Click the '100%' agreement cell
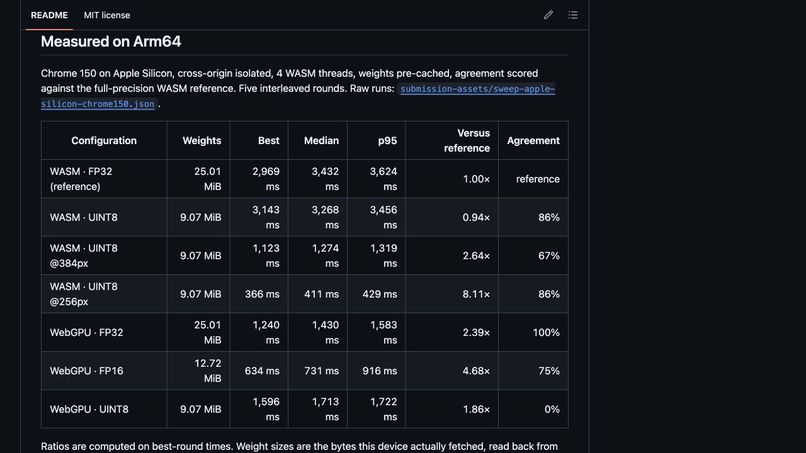The image size is (806, 453). pyautogui.click(x=533, y=333)
